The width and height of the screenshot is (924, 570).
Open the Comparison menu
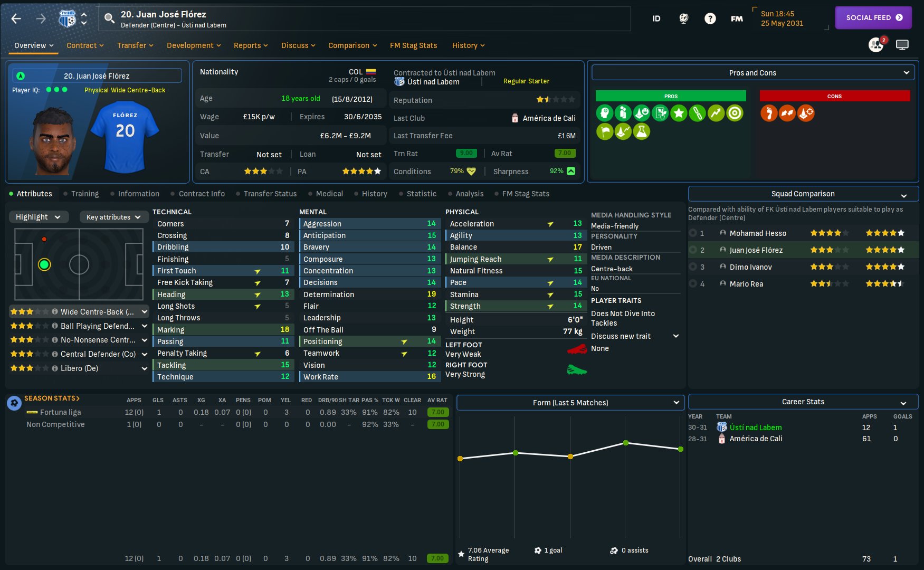pyautogui.click(x=353, y=45)
